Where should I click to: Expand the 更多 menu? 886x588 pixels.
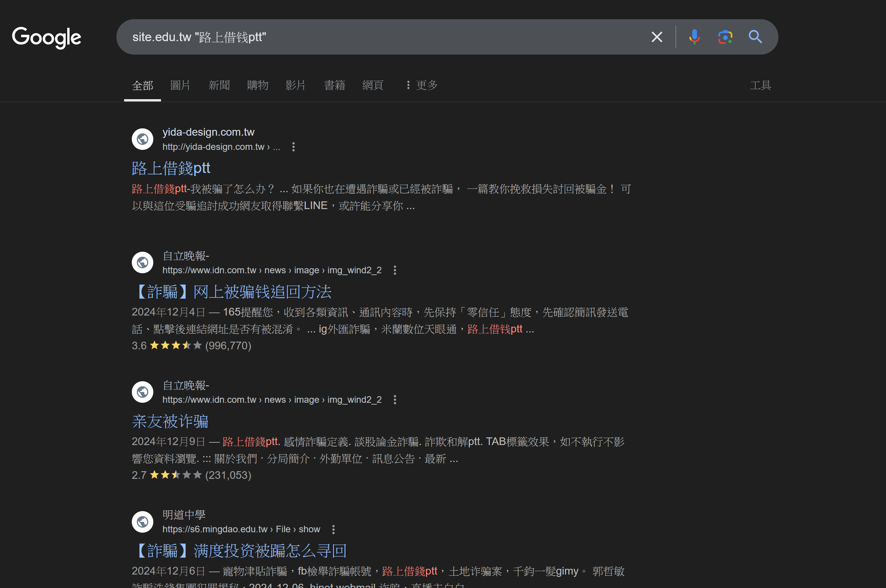click(422, 85)
